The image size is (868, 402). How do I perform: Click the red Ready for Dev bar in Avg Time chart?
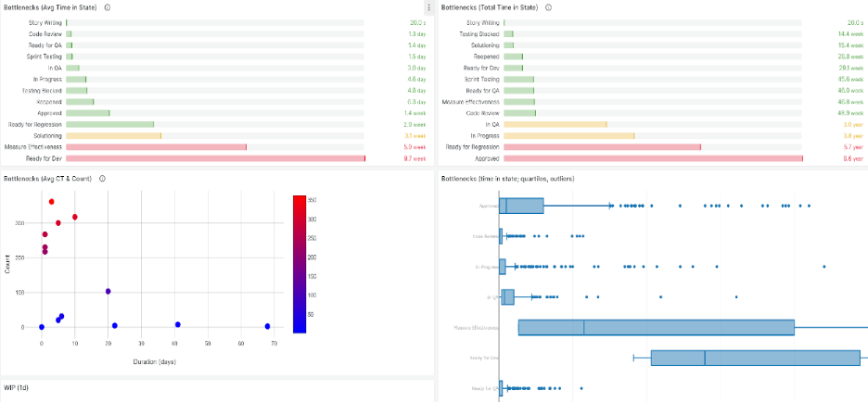tap(215, 158)
